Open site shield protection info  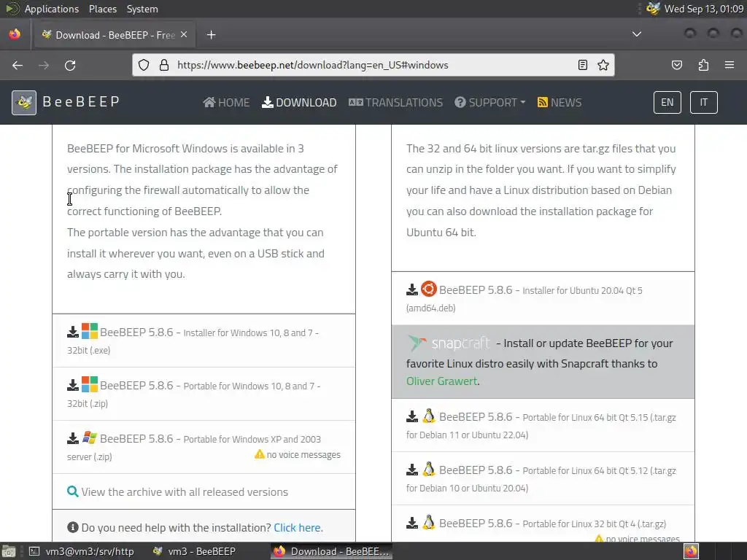(x=144, y=65)
